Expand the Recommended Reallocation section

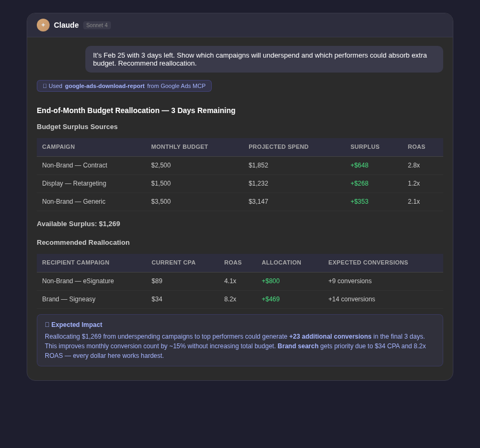pos(83,242)
